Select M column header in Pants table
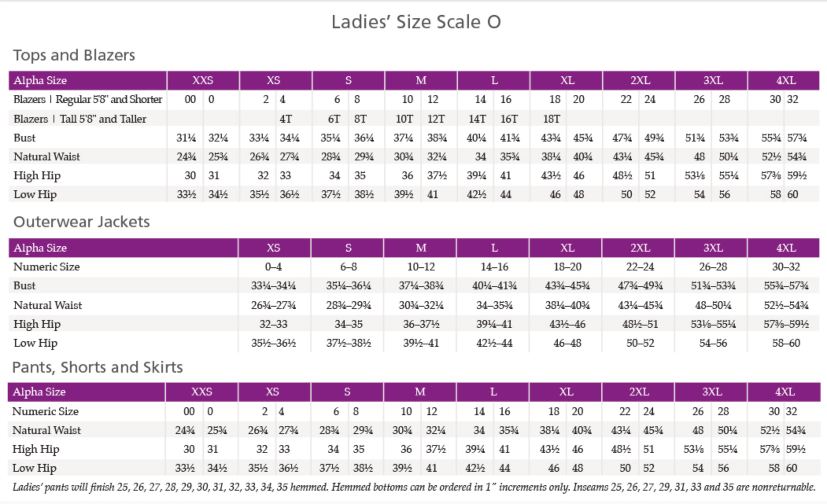Image resolution: width=827 pixels, height=504 pixels. click(x=420, y=392)
